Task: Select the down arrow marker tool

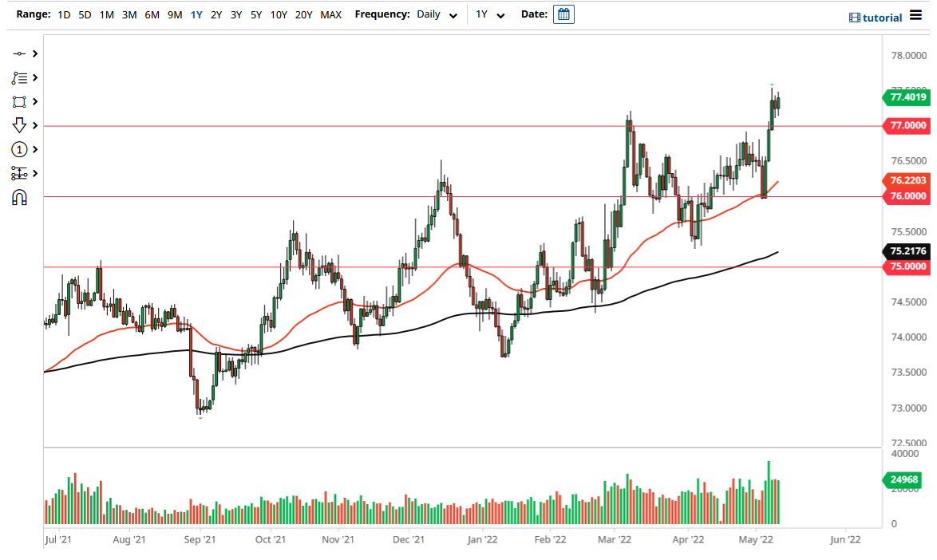Action: pyautogui.click(x=19, y=125)
